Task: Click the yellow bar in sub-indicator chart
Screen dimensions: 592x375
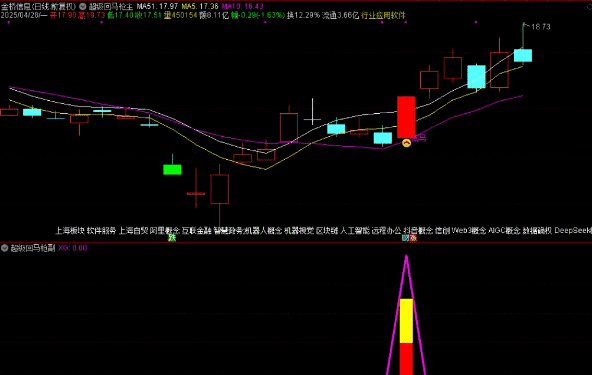Action: coord(406,321)
